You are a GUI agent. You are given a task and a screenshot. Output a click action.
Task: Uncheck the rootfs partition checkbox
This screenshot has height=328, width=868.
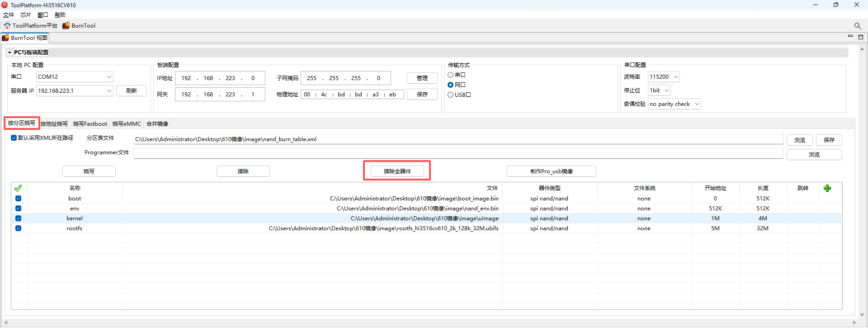click(18, 228)
